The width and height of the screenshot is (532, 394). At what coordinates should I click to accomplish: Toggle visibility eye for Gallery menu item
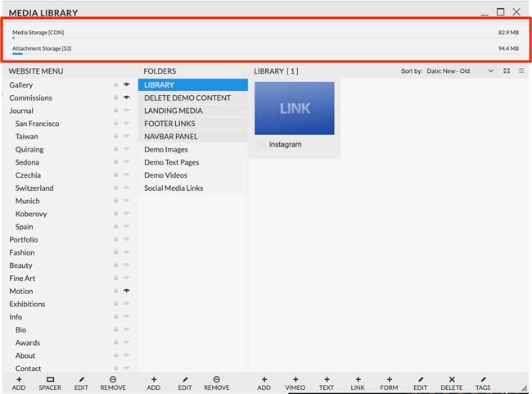pos(127,85)
